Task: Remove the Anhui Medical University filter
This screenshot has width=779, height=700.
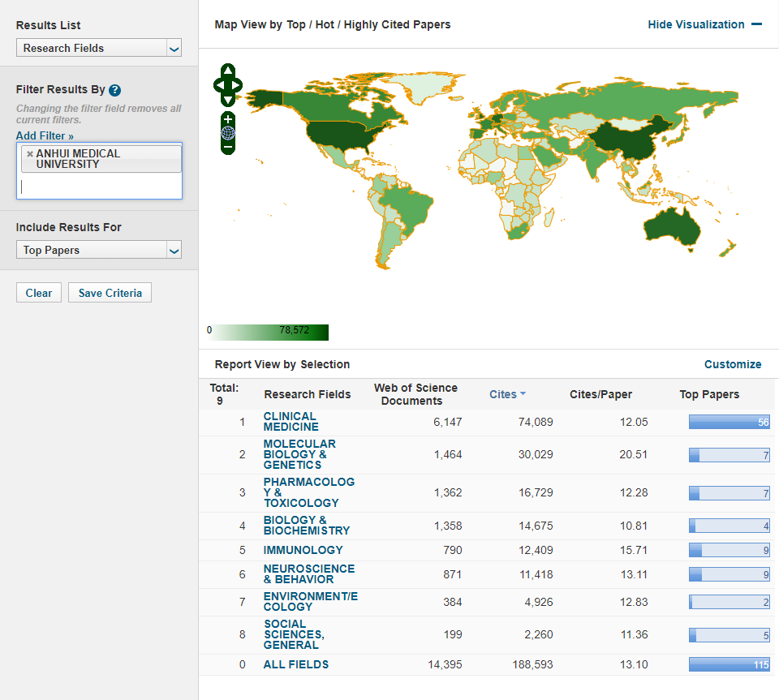Action: coord(30,153)
